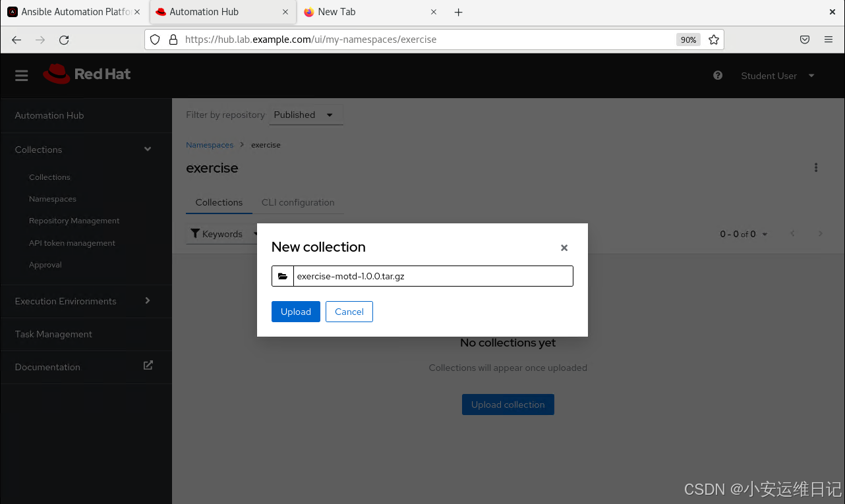Image resolution: width=845 pixels, height=504 pixels.
Task: Go back in browser history
Action: (16, 40)
